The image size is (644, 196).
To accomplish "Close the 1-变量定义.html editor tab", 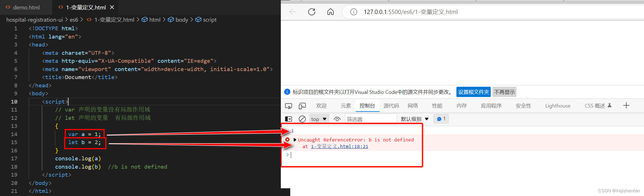I will pos(112,7).
